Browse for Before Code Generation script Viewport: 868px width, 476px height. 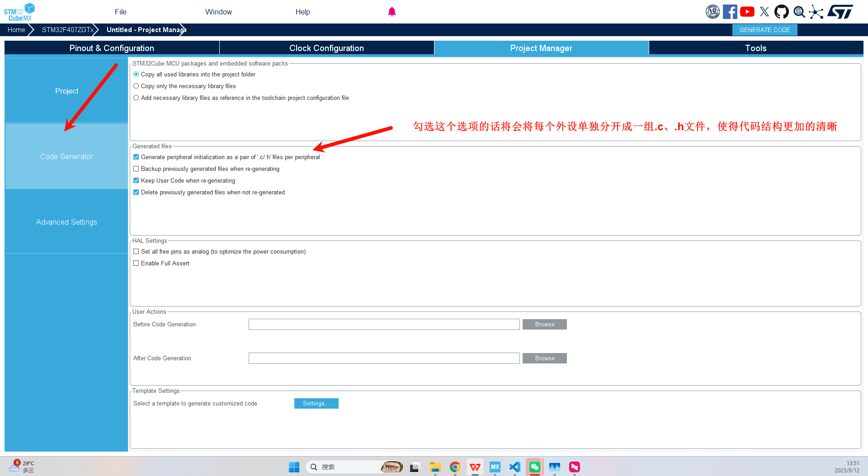545,324
